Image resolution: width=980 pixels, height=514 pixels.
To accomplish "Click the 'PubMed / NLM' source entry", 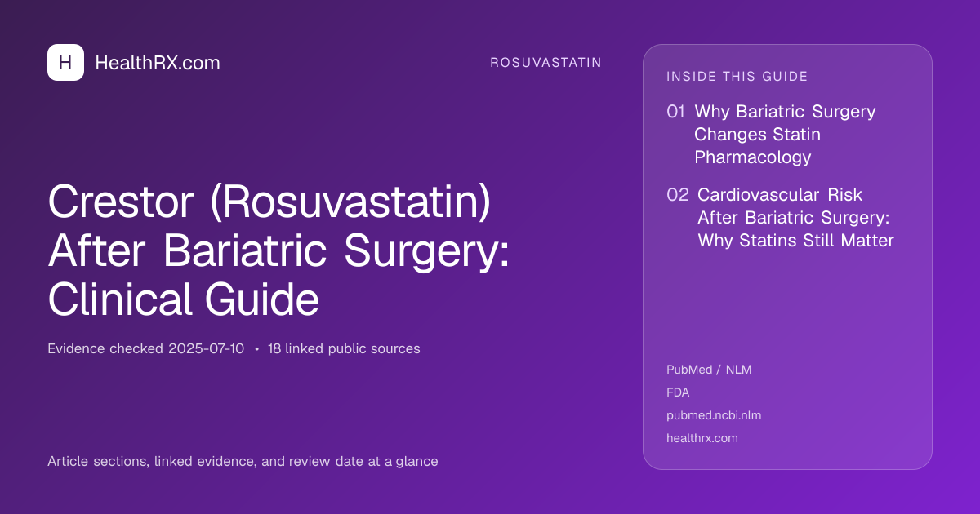I will click(709, 370).
